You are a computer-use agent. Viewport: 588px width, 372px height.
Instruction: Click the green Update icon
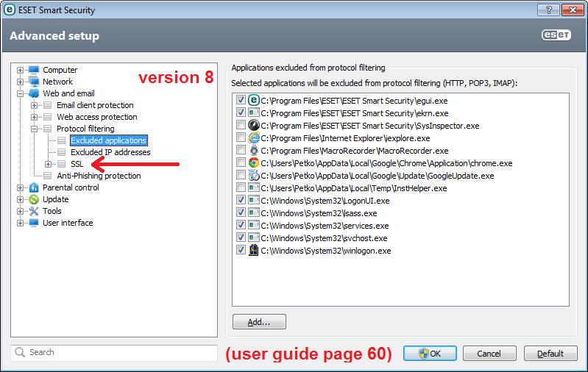click(34, 199)
